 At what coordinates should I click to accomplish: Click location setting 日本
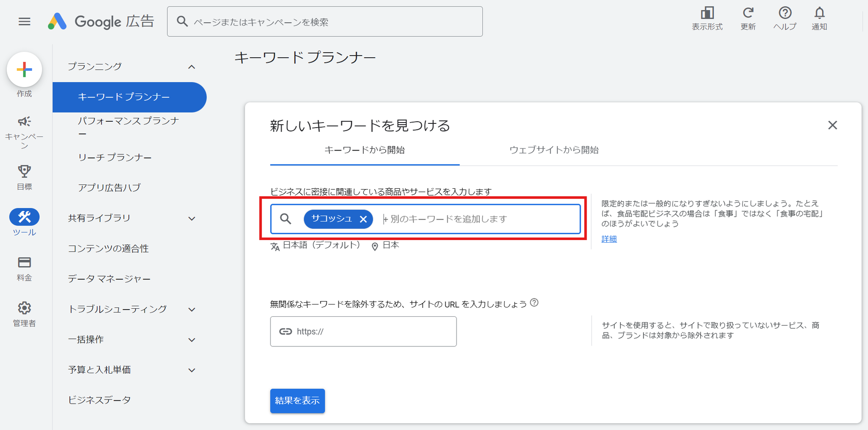point(385,246)
